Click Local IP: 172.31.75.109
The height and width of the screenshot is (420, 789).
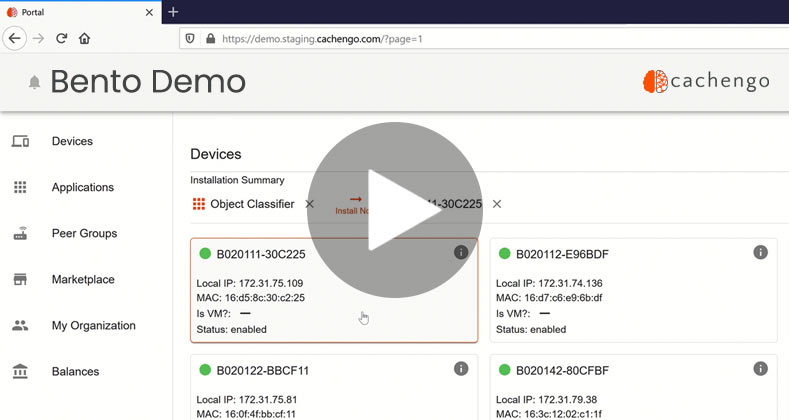(250, 283)
